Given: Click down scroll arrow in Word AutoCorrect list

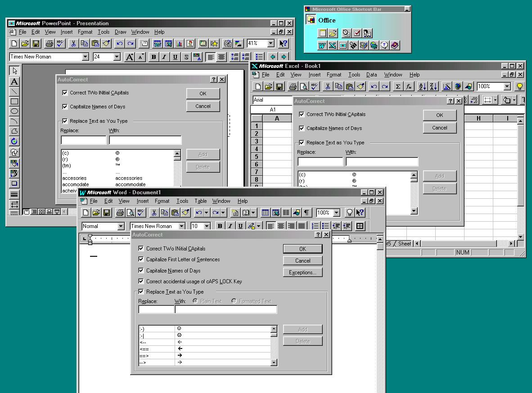Looking at the screenshot, I should pyautogui.click(x=274, y=363).
